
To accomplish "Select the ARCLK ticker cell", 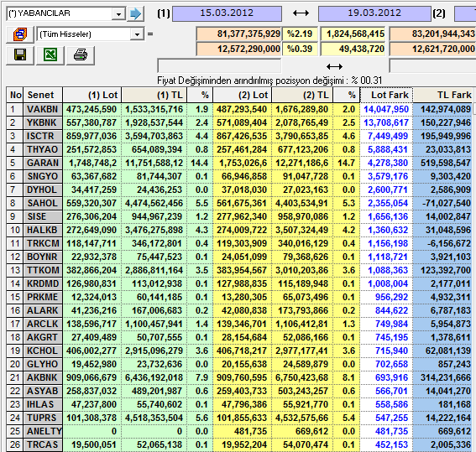I will (43, 324).
